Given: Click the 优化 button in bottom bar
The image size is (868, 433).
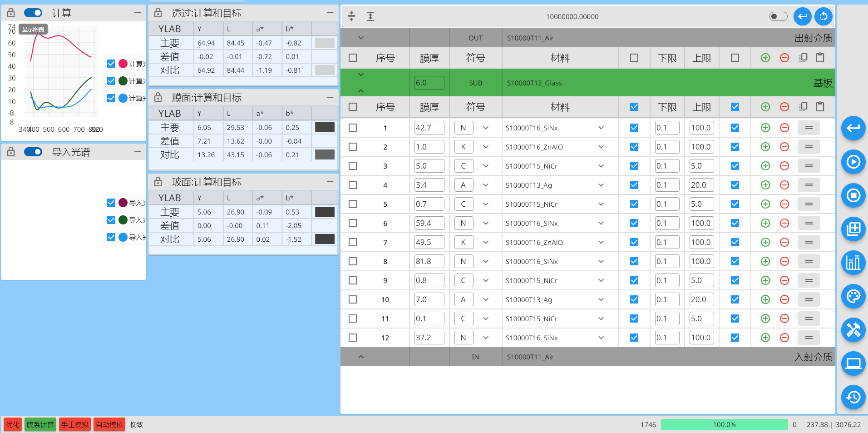Looking at the screenshot, I should click(x=13, y=424).
